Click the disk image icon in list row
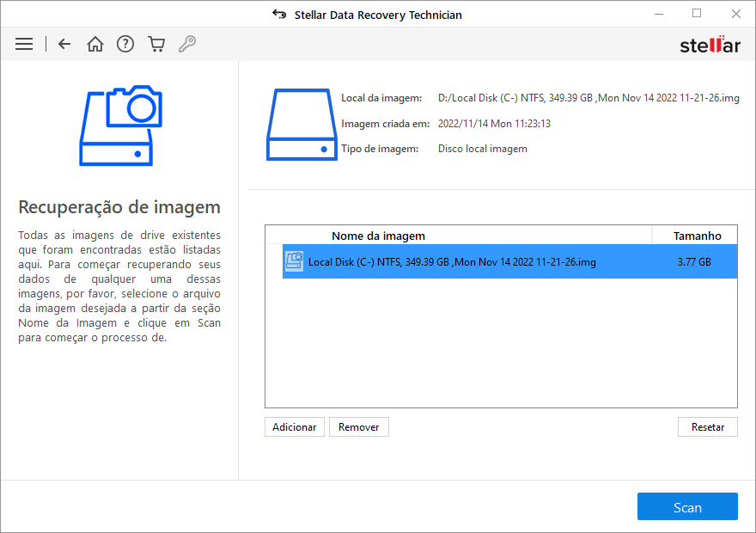 click(294, 261)
